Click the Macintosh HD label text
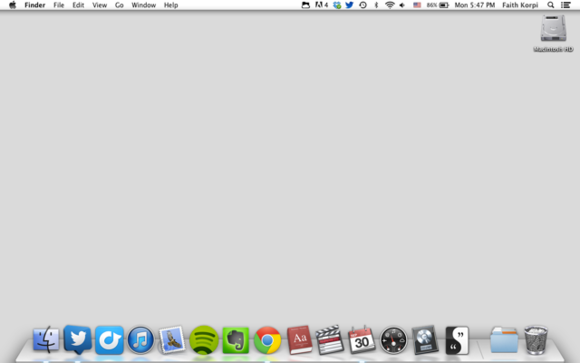 pos(553,49)
